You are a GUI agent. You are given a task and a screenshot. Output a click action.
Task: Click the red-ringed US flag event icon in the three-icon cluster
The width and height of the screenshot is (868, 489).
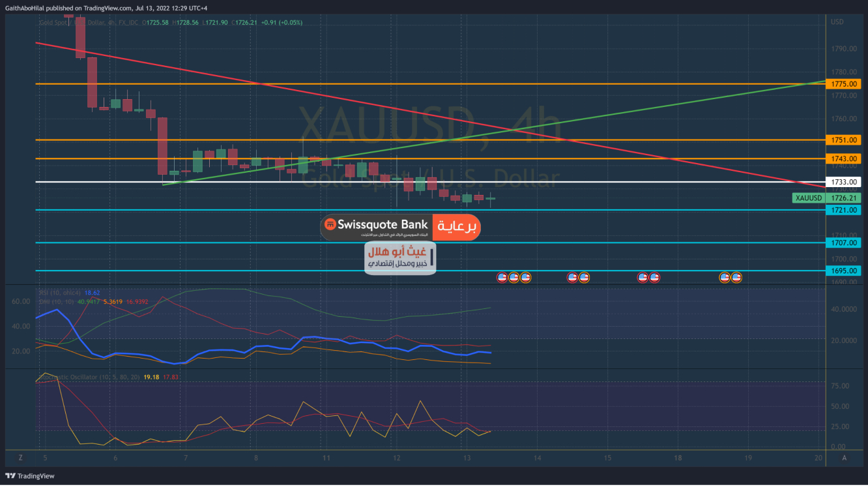502,277
